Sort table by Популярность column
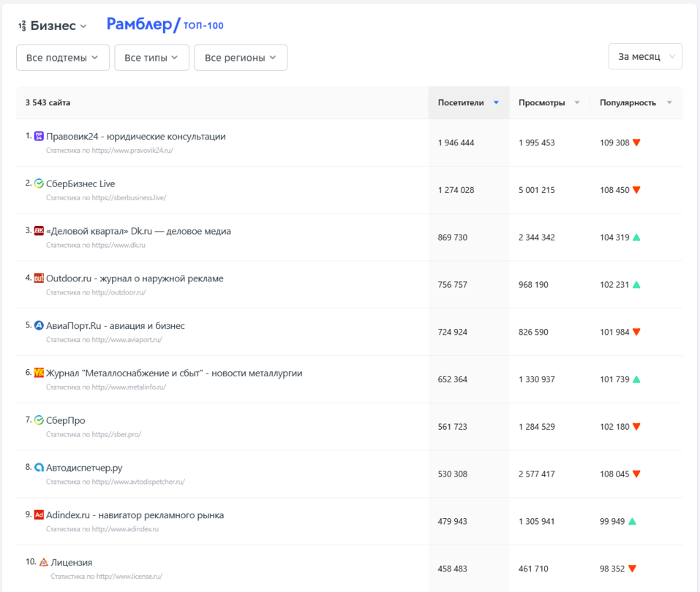The width and height of the screenshot is (700, 592). pos(635,103)
